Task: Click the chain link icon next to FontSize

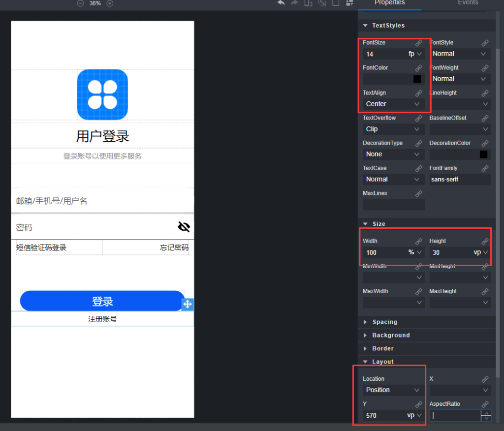Action: (419, 42)
